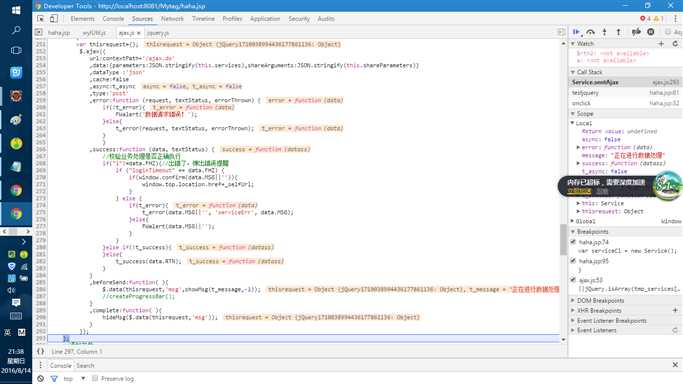Clear the console output

click(41, 378)
